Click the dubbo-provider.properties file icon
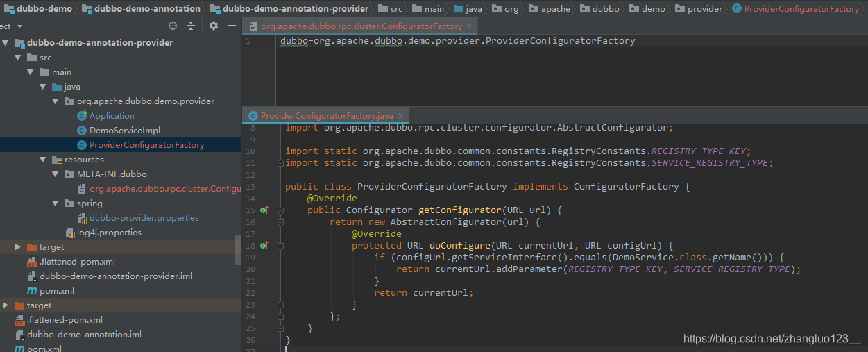This screenshot has height=352, width=868. click(x=82, y=218)
